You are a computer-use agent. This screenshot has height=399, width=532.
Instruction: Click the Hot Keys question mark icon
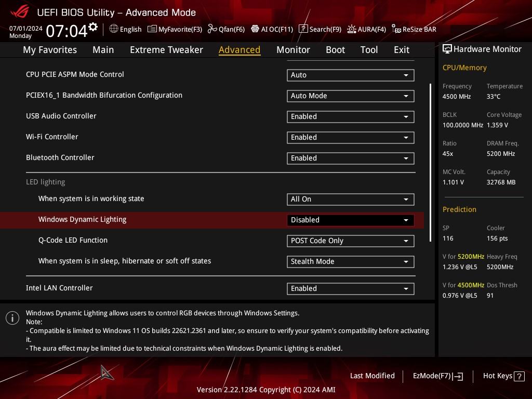[x=519, y=376]
